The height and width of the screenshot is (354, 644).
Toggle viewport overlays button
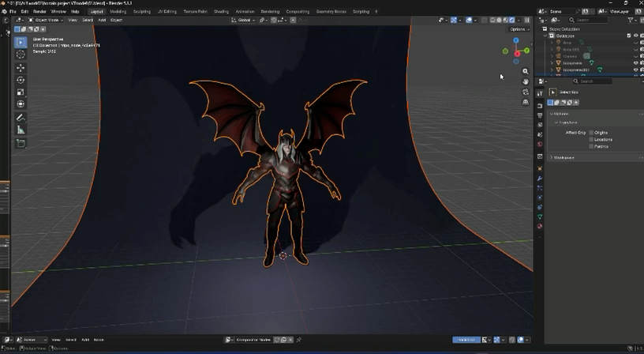(x=469, y=20)
